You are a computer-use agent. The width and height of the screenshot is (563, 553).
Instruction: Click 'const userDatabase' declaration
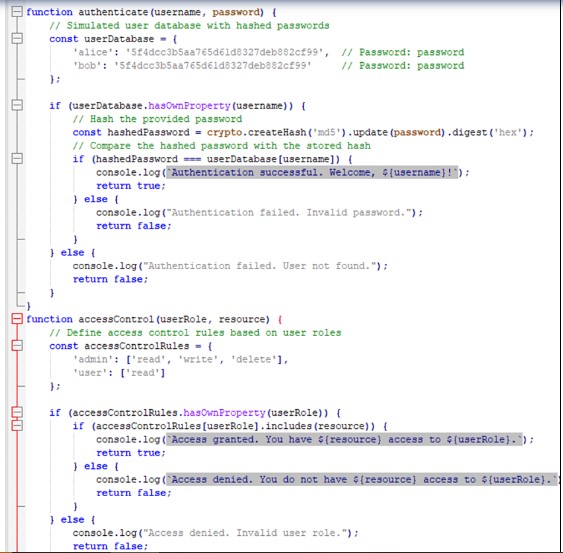(x=102, y=39)
